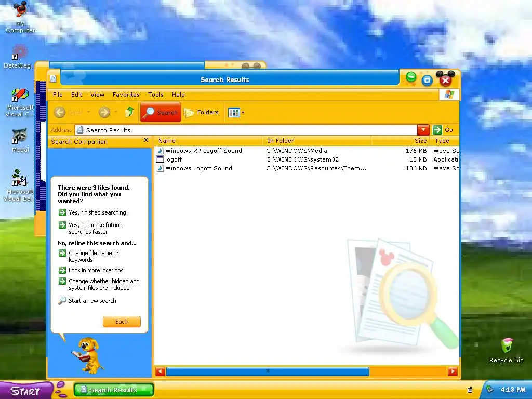Select Windows XP Logoff Sound file
Image resolution: width=532 pixels, height=399 pixels.
[204, 151]
